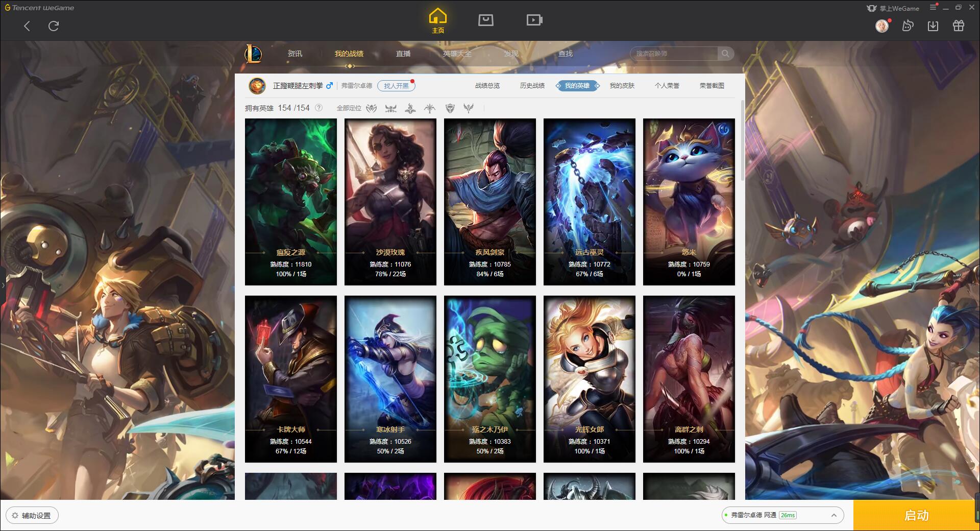980x531 pixels.
Task: Go back with the left arrow icon
Action: coord(27,26)
